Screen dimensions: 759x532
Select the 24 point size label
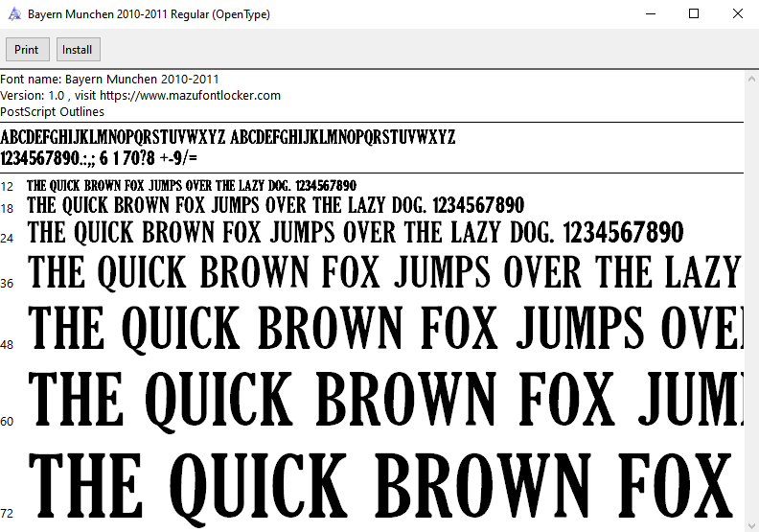pyautogui.click(x=8, y=238)
